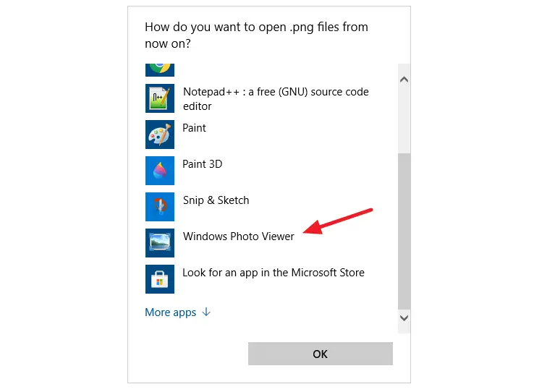Click the 'Windows Photo Viewer' label
Image resolution: width=542 pixels, height=392 pixels.
239,237
